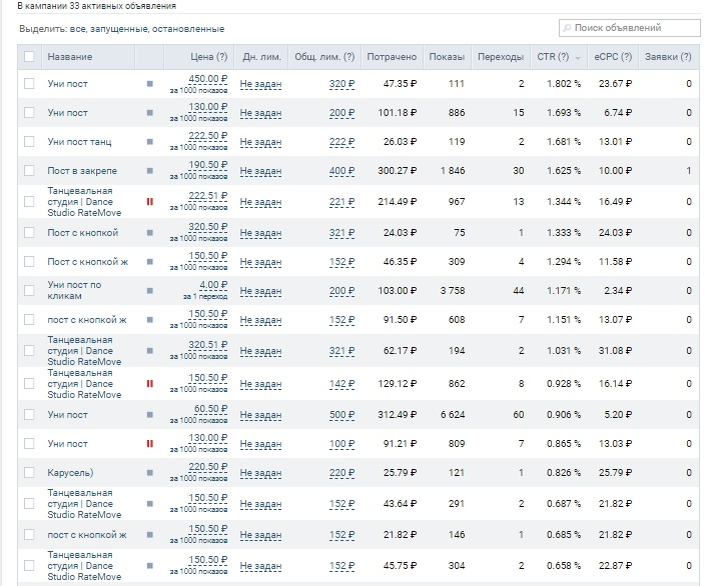Image resolution: width=705 pixels, height=586 pixels.
Task: Tick checkbox for Уни пост танц
Action: coord(29,142)
